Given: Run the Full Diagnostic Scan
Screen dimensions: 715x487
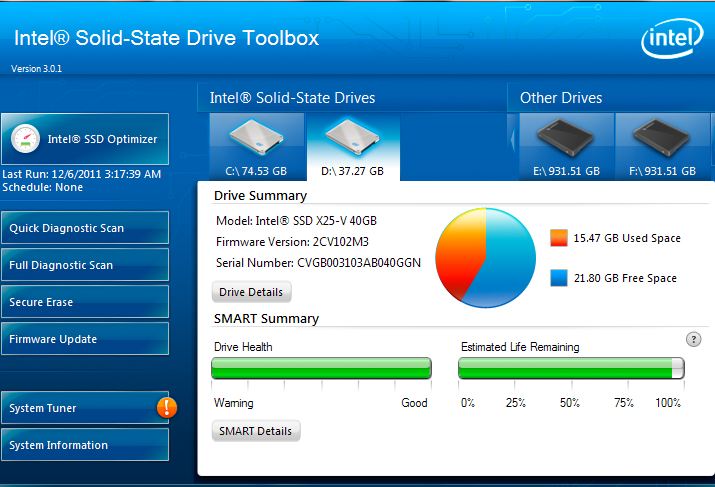Looking at the screenshot, I should pyautogui.click(x=85, y=264).
